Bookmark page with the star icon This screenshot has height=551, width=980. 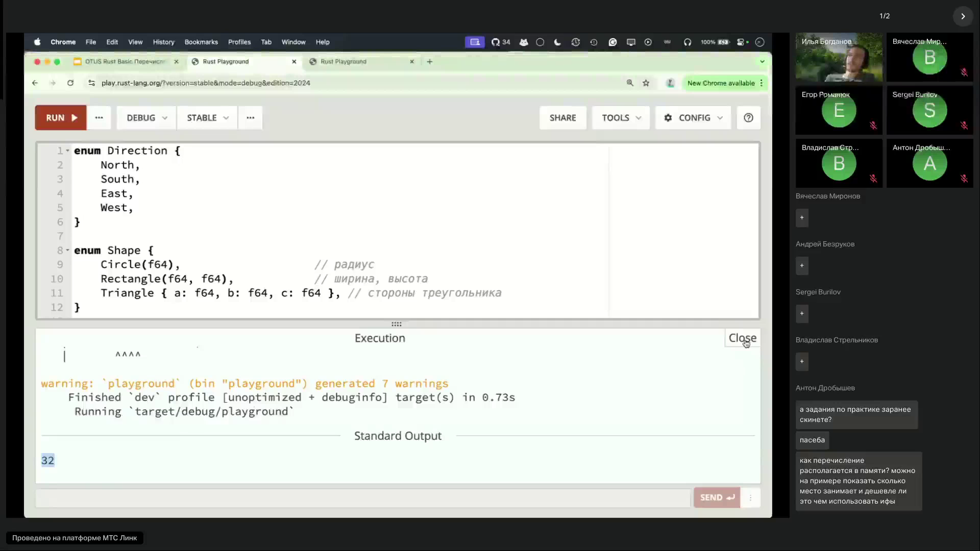point(646,83)
